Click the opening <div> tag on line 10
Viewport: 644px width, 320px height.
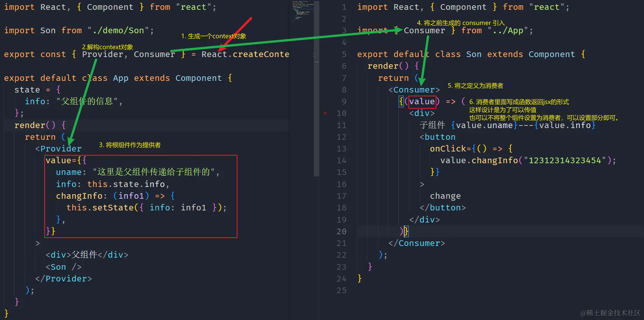pyautogui.click(x=422, y=113)
